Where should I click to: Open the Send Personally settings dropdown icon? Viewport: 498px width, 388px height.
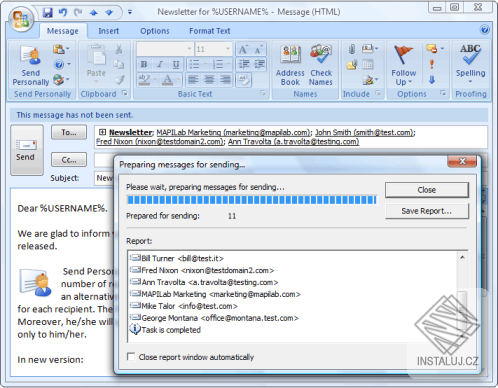[61, 49]
